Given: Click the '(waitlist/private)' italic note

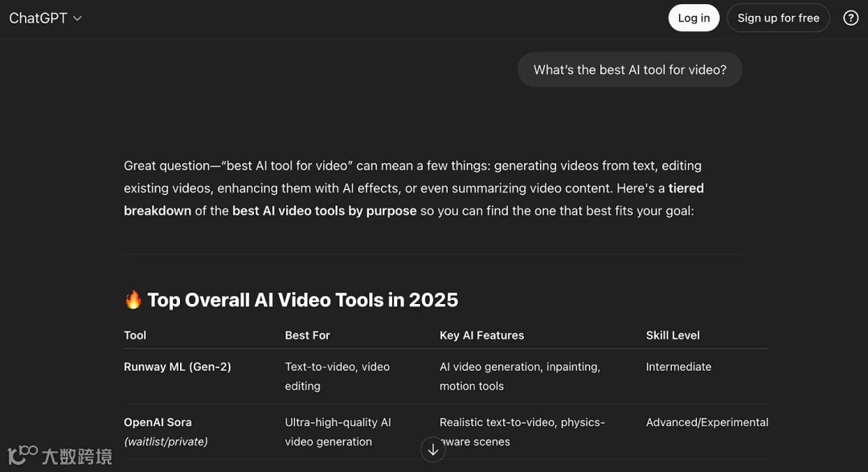Looking at the screenshot, I should tap(166, 441).
